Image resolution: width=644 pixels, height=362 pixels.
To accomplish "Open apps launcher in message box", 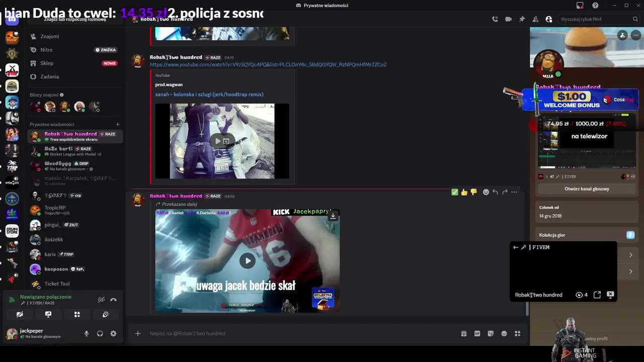I will [517, 333].
